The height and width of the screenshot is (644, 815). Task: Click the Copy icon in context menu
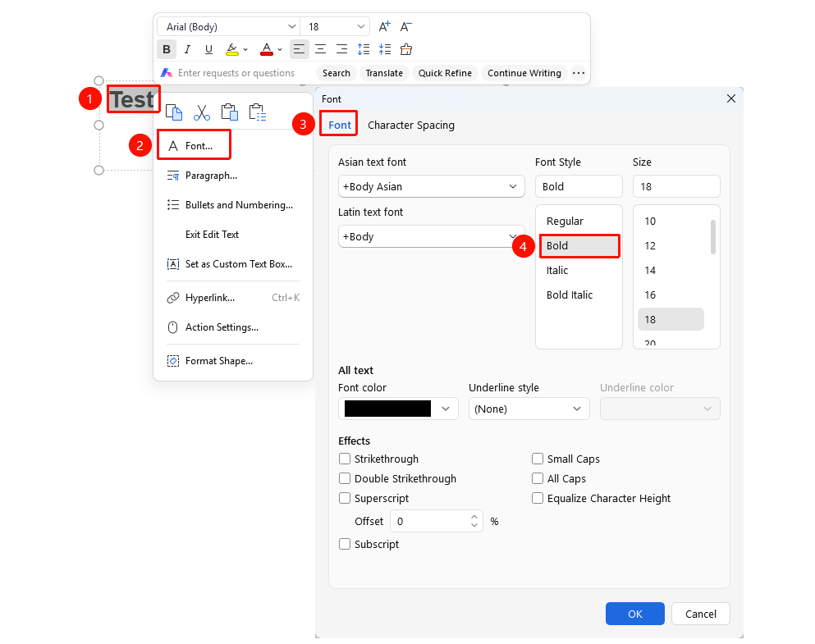(174, 112)
